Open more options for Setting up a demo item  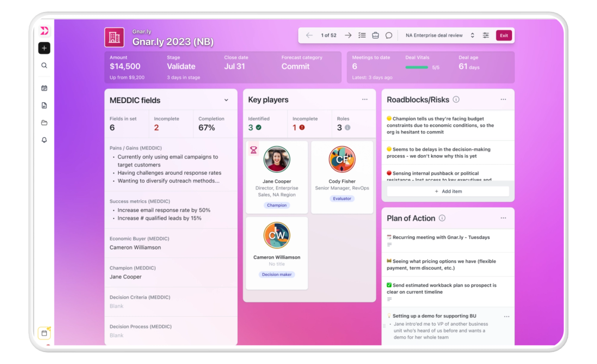click(506, 317)
